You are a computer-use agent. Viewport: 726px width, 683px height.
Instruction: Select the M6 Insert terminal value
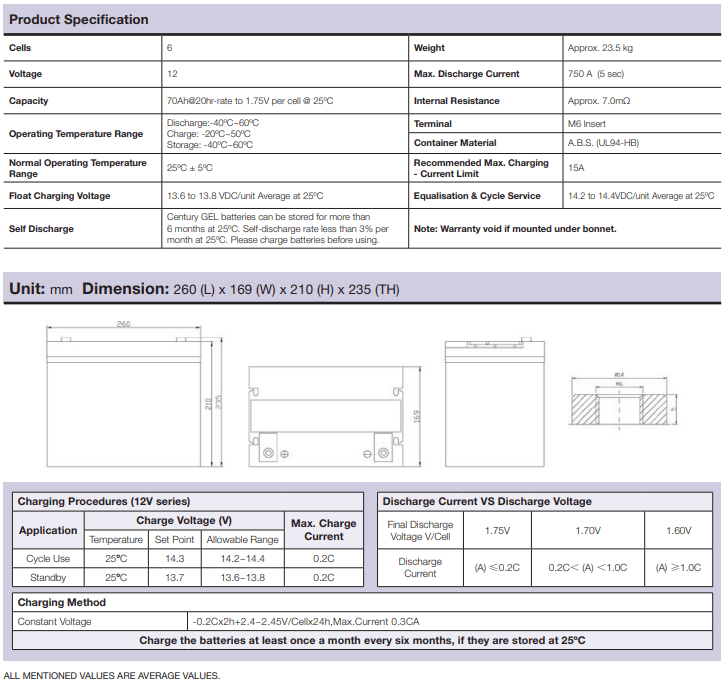click(x=588, y=124)
